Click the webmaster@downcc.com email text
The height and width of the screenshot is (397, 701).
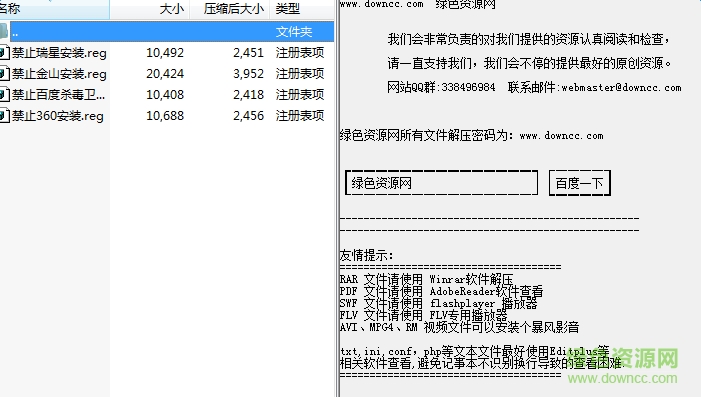tap(621, 88)
